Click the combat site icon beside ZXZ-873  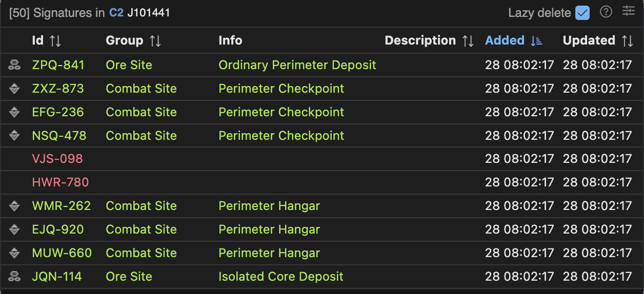(14, 89)
